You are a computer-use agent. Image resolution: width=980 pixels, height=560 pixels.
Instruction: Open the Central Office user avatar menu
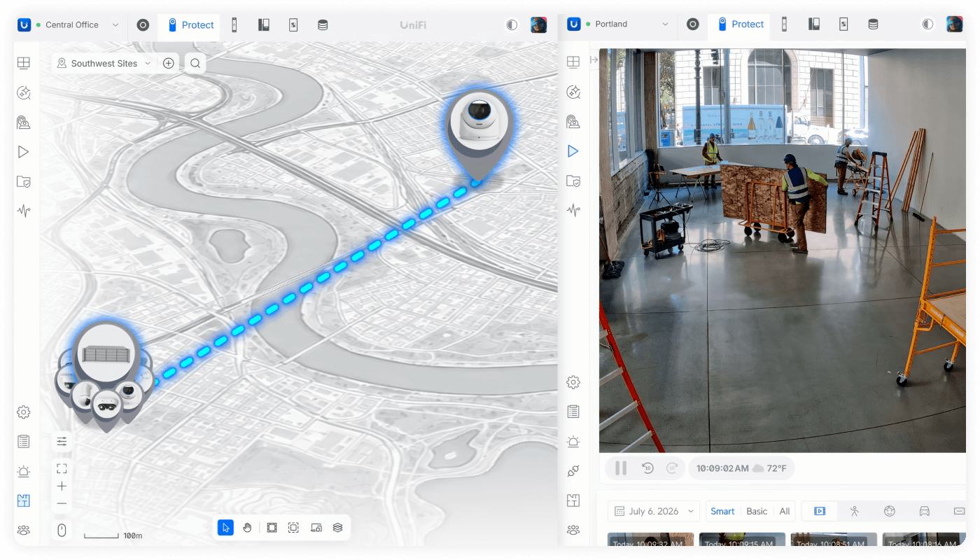(x=538, y=24)
